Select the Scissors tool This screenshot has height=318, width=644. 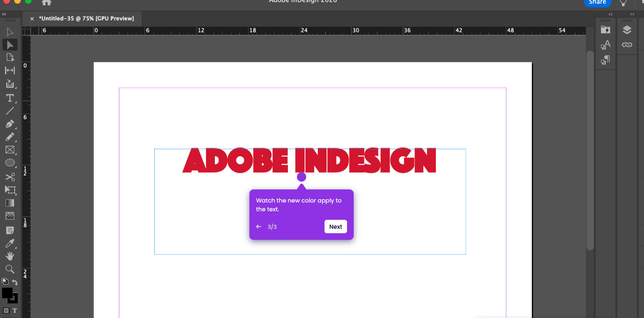tap(10, 177)
